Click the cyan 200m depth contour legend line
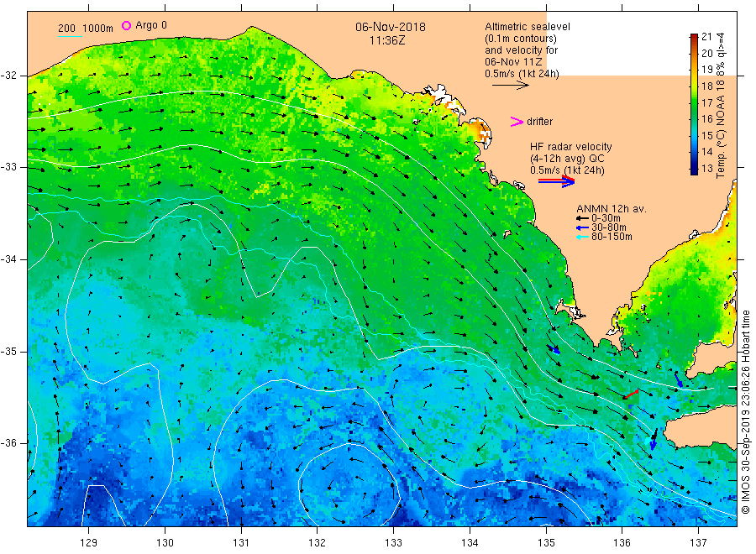Image resolution: width=756 pixels, height=554 pixels. coord(70,36)
